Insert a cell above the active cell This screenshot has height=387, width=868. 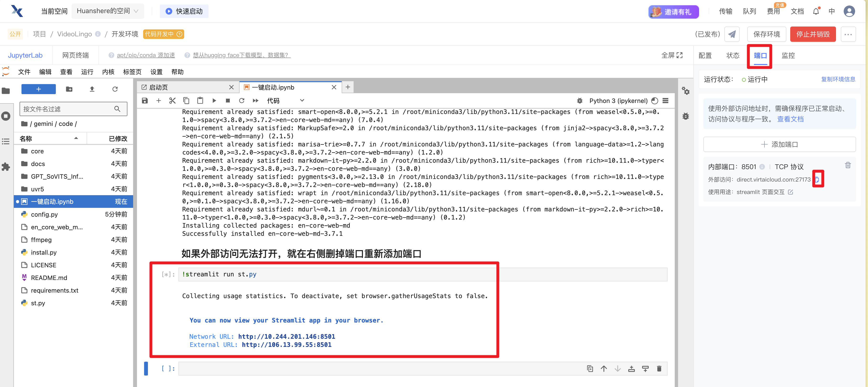click(632, 368)
